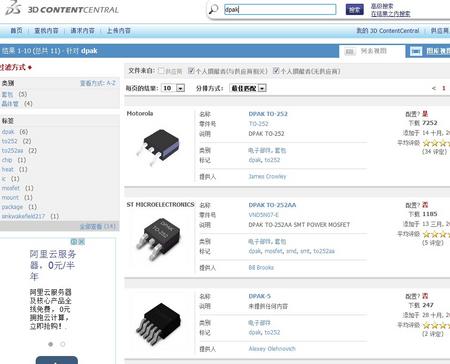Image resolution: width=450 pixels, height=364 pixels.
Task: Open the sort-by dropdown showing 最佳匹配
Action: (x=248, y=88)
